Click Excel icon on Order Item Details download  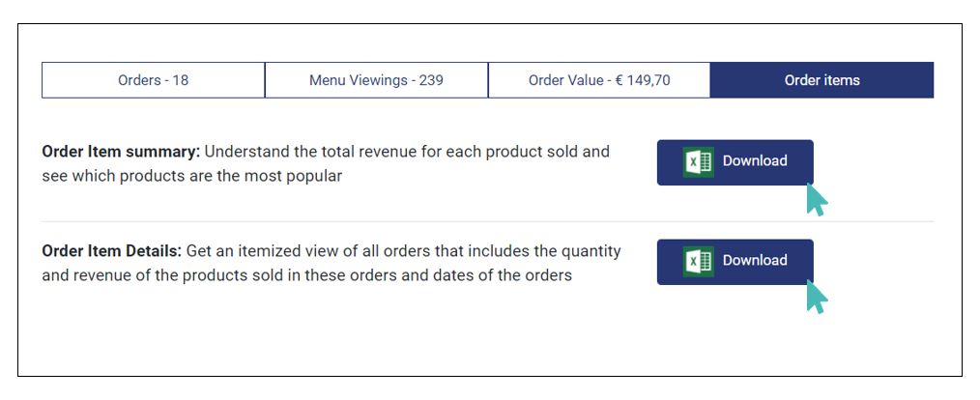click(x=699, y=261)
